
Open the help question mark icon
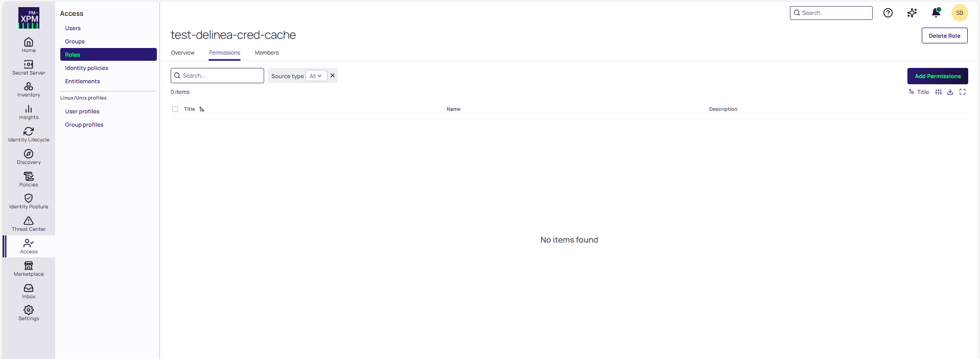click(888, 13)
